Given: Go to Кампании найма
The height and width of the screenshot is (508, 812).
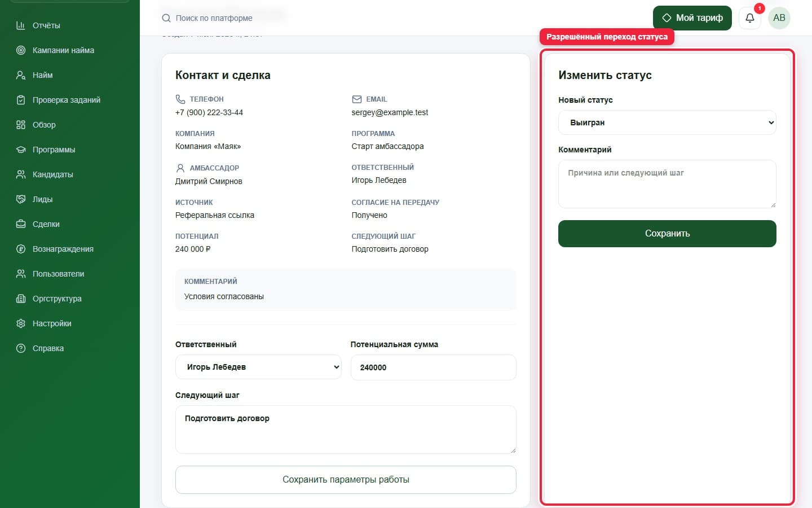Looking at the screenshot, I should coord(63,50).
